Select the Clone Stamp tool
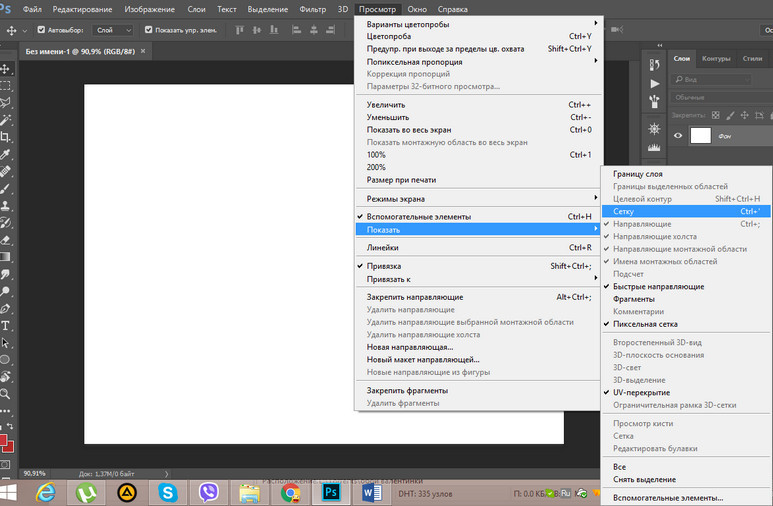Viewport: 773px width, 506px height. point(5,206)
